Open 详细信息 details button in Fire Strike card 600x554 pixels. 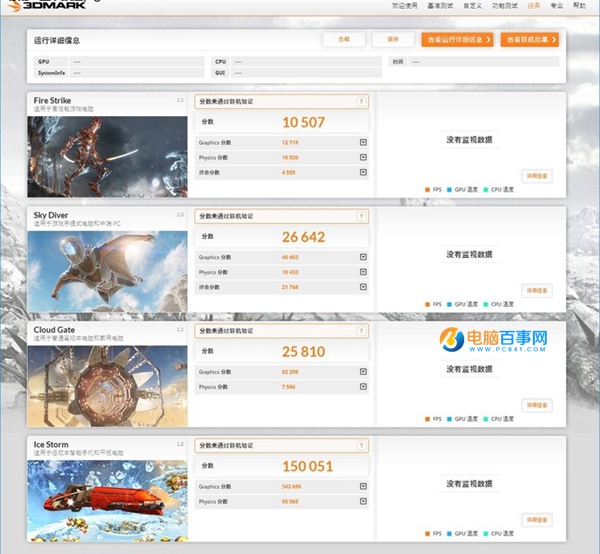coord(537,176)
